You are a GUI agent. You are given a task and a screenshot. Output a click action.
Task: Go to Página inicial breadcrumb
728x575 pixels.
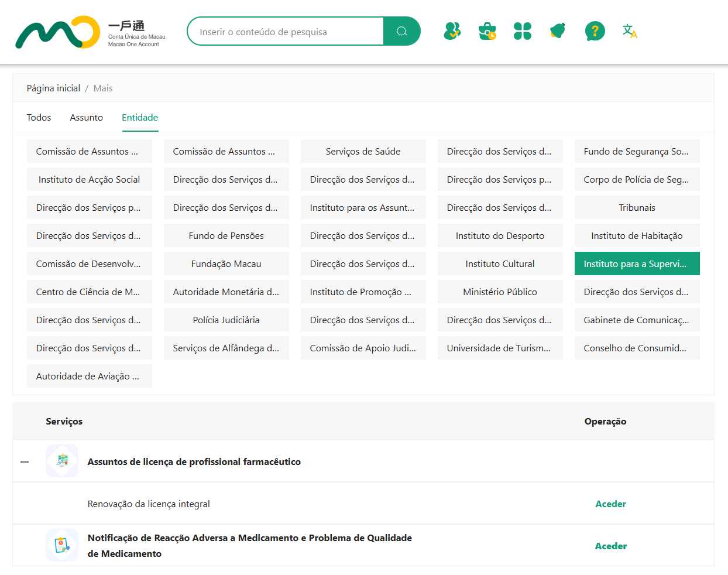[x=53, y=88]
